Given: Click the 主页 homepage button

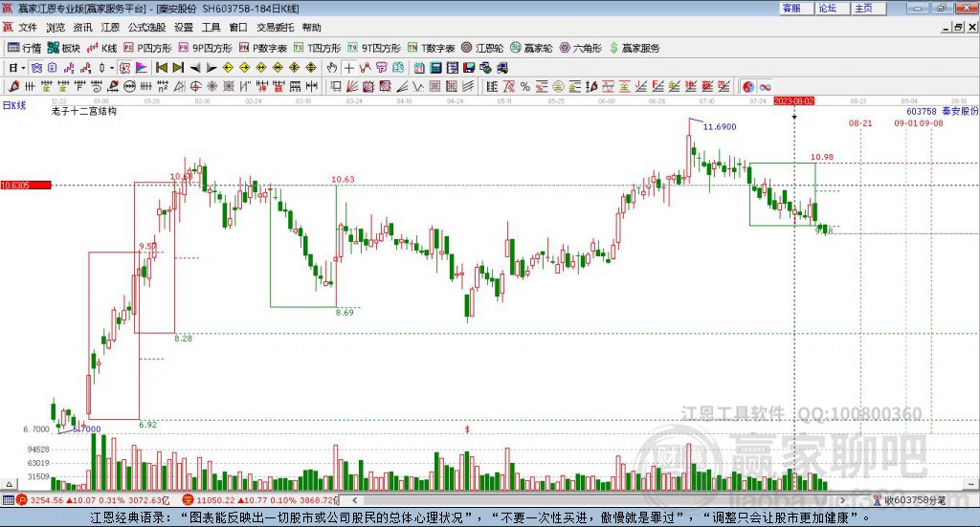Looking at the screenshot, I should tap(868, 8).
